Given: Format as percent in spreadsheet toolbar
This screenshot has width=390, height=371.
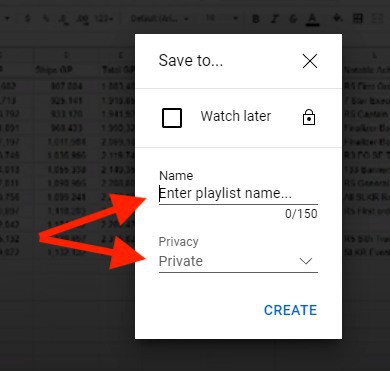Looking at the screenshot, I should click(x=46, y=19).
